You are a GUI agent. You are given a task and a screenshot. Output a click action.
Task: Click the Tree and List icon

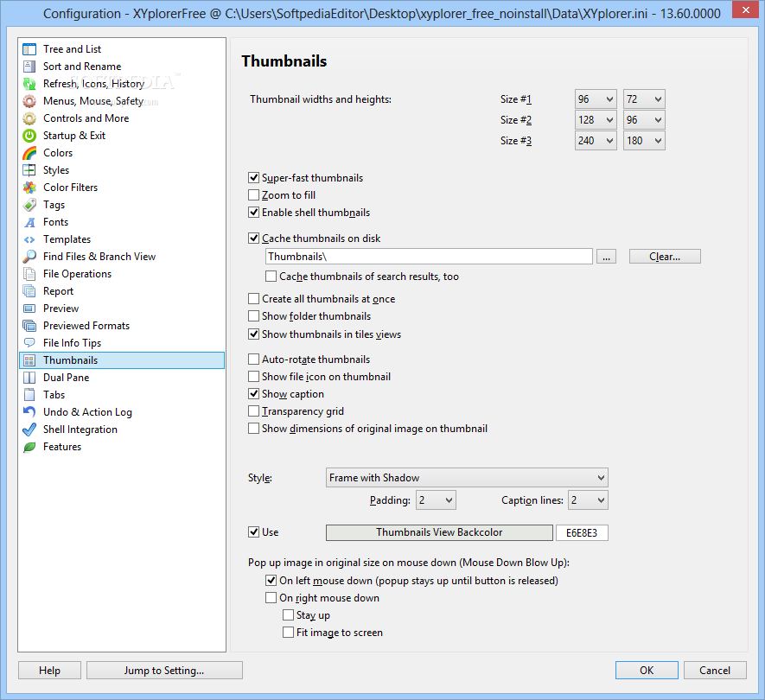(x=29, y=49)
